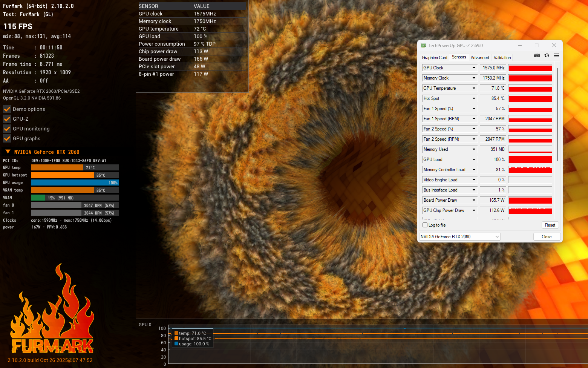Click the 1750.2 MHz Memory Clock value
Viewport: 588px width, 368px height.
click(493, 78)
